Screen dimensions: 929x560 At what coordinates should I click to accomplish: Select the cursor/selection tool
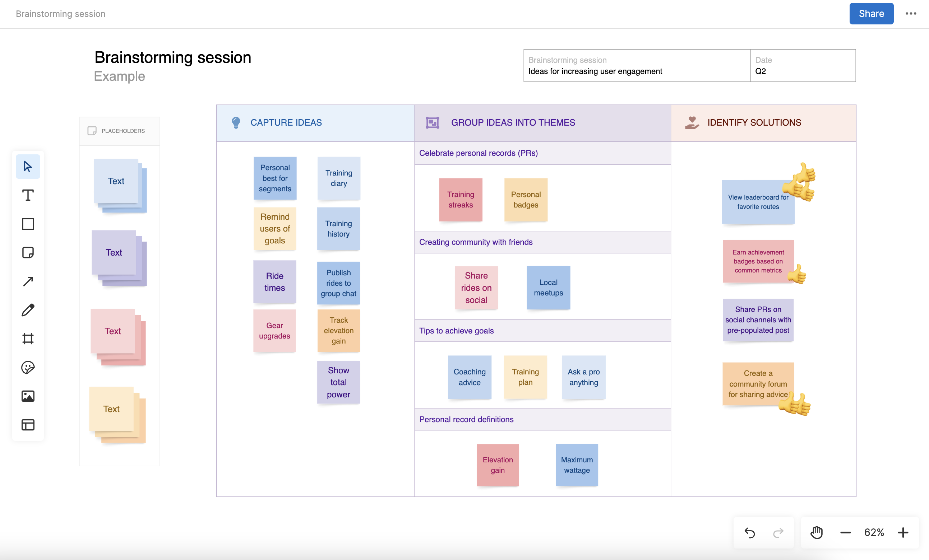pos(28,166)
